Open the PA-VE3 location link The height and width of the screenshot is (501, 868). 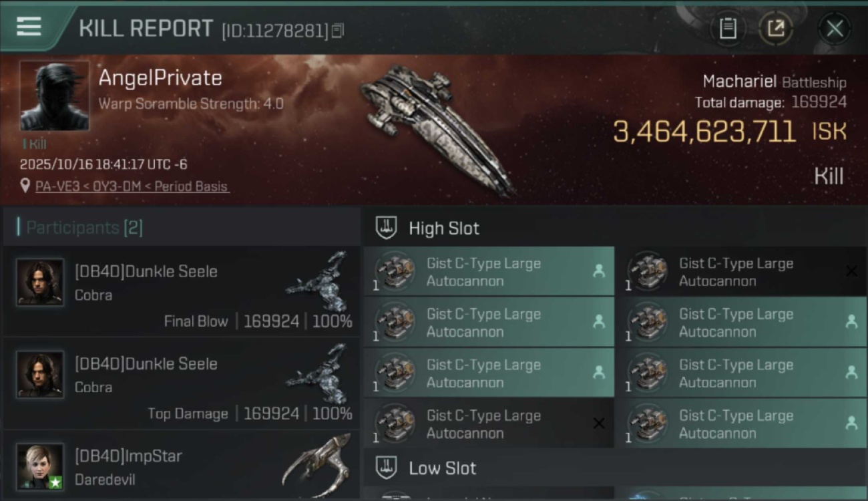pyautogui.click(x=132, y=186)
